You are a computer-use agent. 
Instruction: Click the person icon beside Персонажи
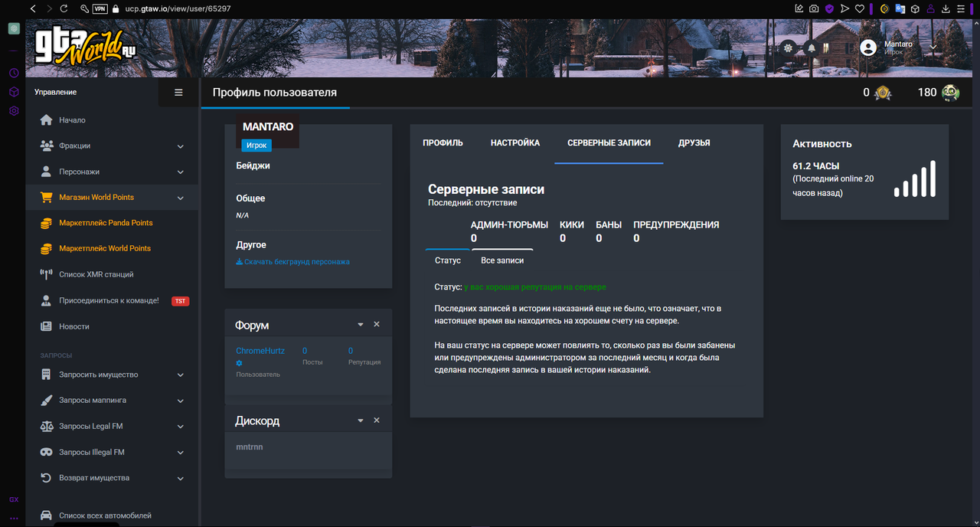[46, 172]
